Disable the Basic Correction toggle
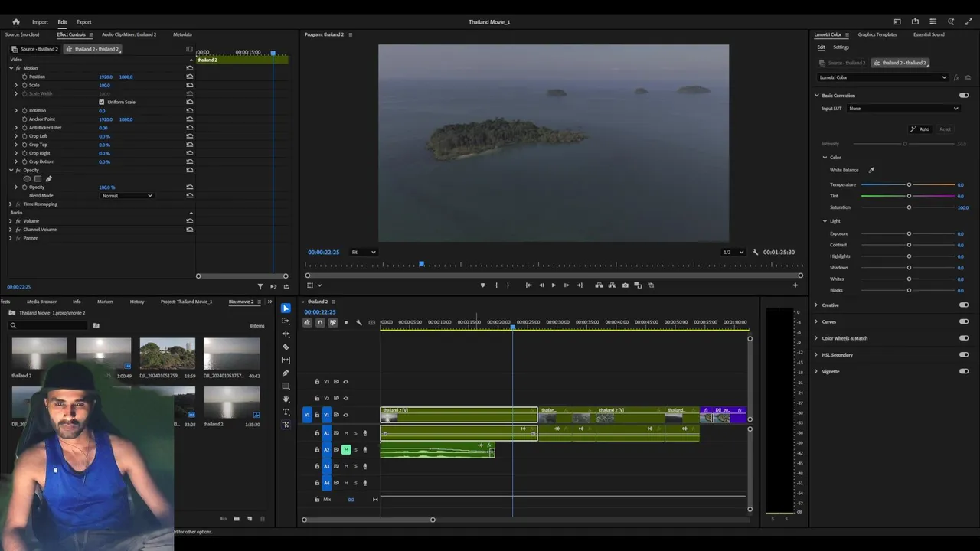 (x=963, y=96)
